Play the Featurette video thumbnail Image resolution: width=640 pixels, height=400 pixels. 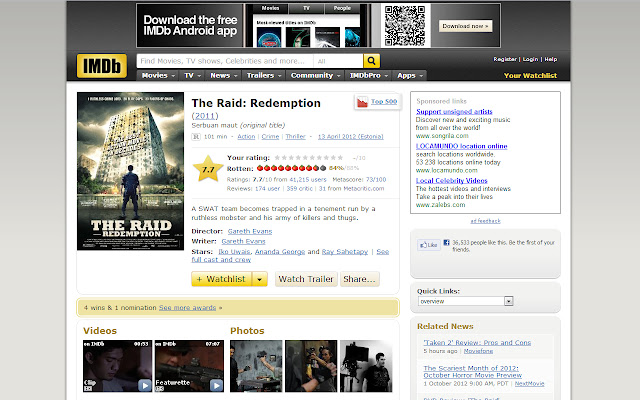pyautogui.click(x=189, y=366)
